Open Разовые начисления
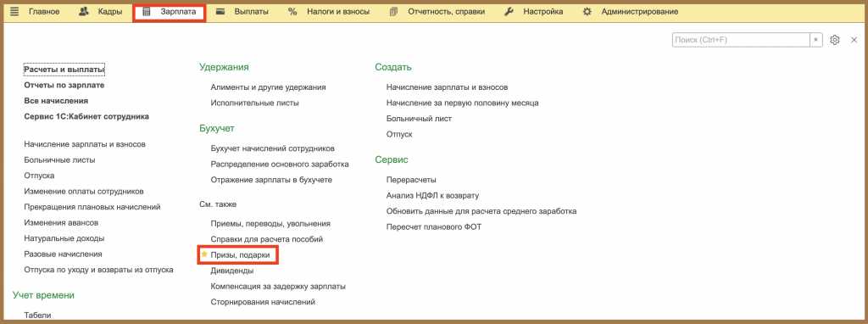The width and height of the screenshot is (868, 324). (x=63, y=254)
